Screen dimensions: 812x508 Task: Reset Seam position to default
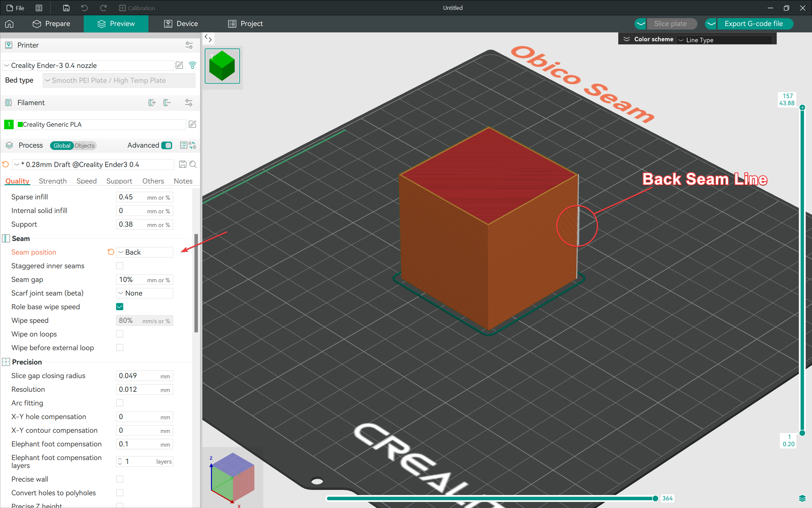pyautogui.click(x=111, y=252)
